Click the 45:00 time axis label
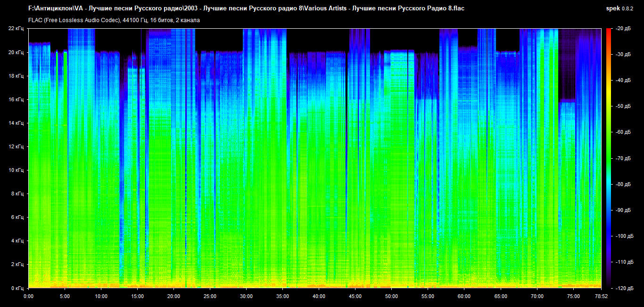This screenshot has height=307, width=644. (x=355, y=296)
